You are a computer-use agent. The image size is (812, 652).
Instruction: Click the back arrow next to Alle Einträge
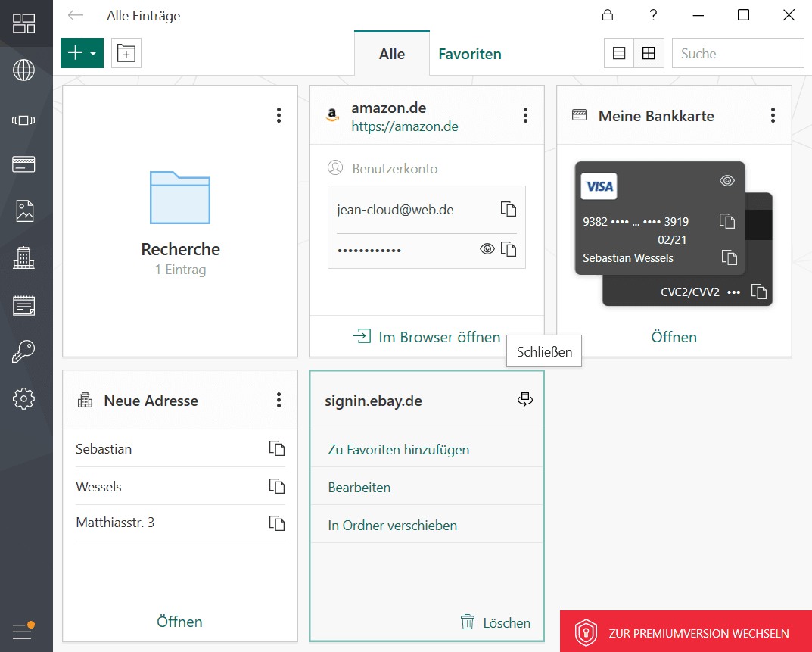(76, 16)
